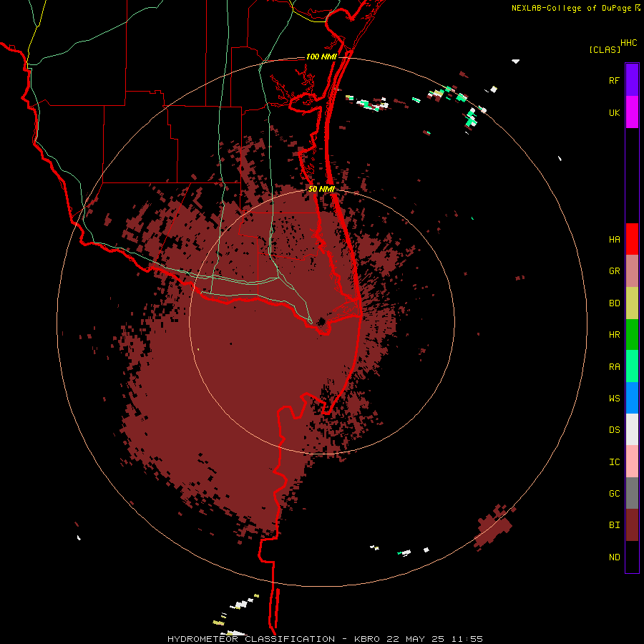The image size is (644, 644).
Task: Click the RF legend label
Action: [614, 81]
